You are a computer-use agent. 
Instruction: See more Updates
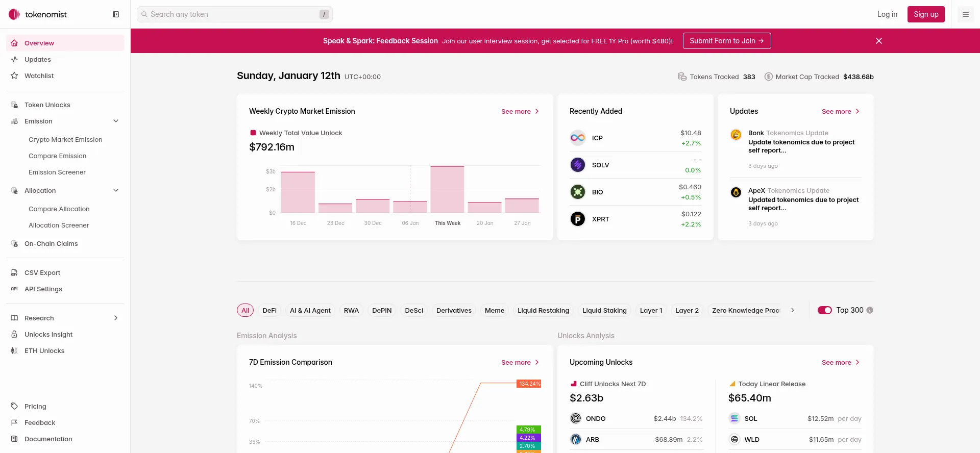[x=841, y=111]
